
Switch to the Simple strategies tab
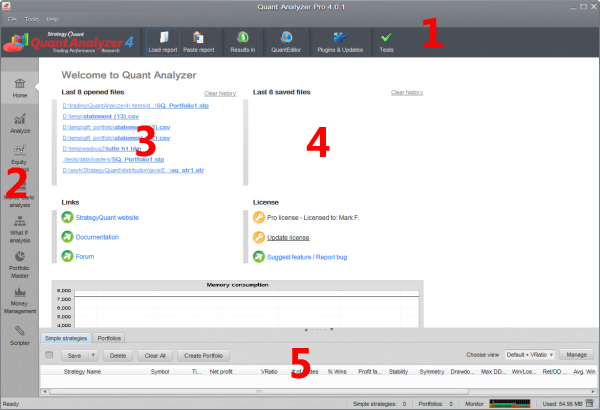tap(66, 338)
